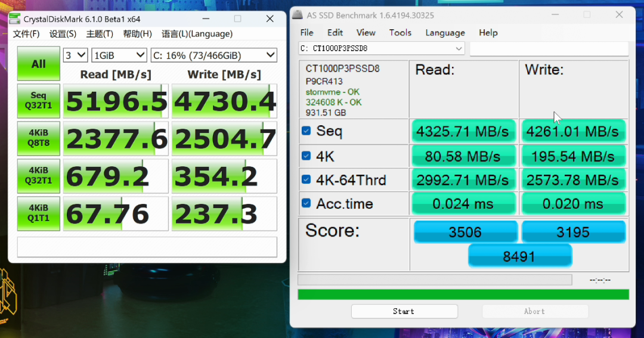Image resolution: width=644 pixels, height=338 pixels.
Task: Click the 679.2 read result
Action: pyautogui.click(x=116, y=176)
